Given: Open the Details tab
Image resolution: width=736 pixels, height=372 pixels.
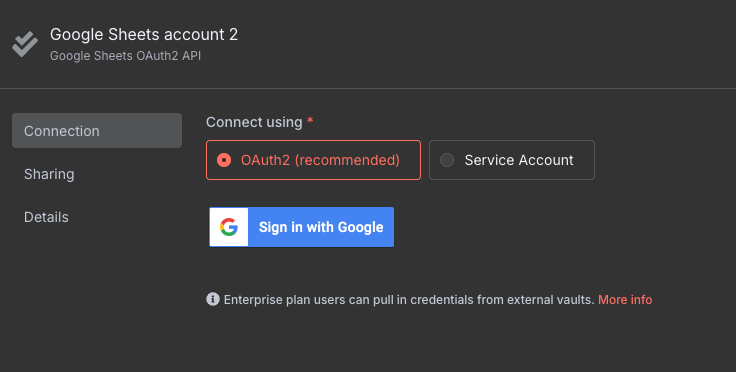Looking at the screenshot, I should pos(46,217).
